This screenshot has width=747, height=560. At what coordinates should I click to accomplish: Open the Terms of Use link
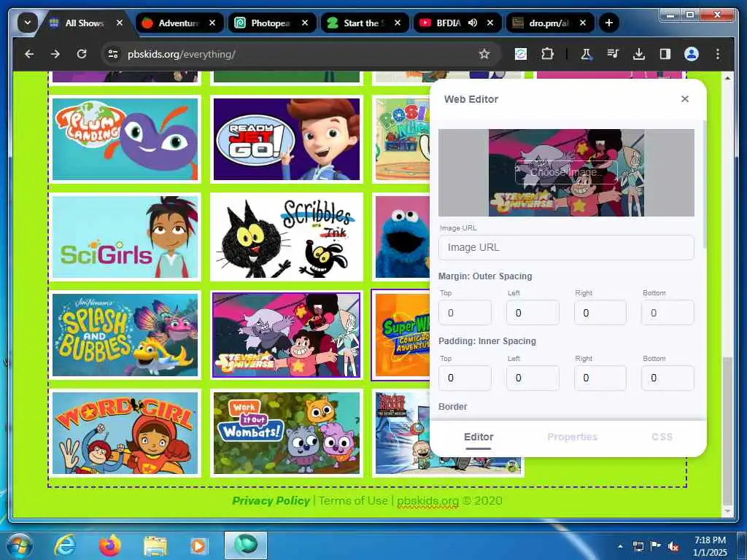pyautogui.click(x=353, y=500)
